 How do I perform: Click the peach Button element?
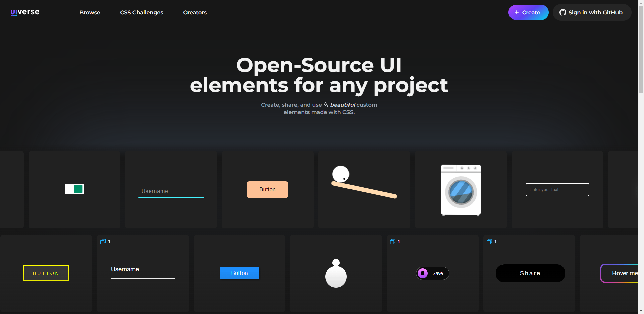pos(267,190)
